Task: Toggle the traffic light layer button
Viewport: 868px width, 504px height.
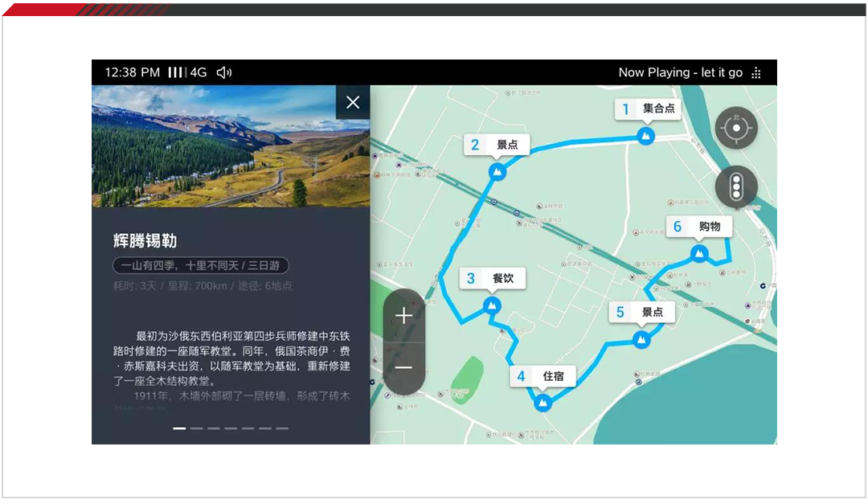Action: coord(736,187)
